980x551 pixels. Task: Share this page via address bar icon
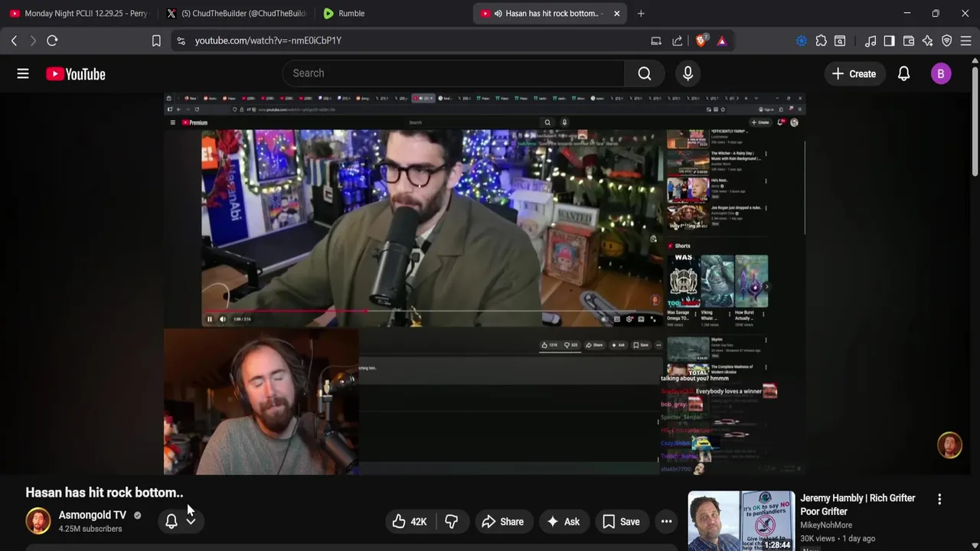677,41
